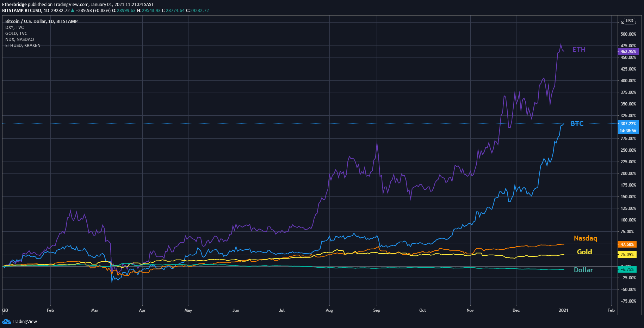Click the Jun label on time axis
Image resolution: width=644 pixels, height=328 pixels.
click(x=236, y=310)
